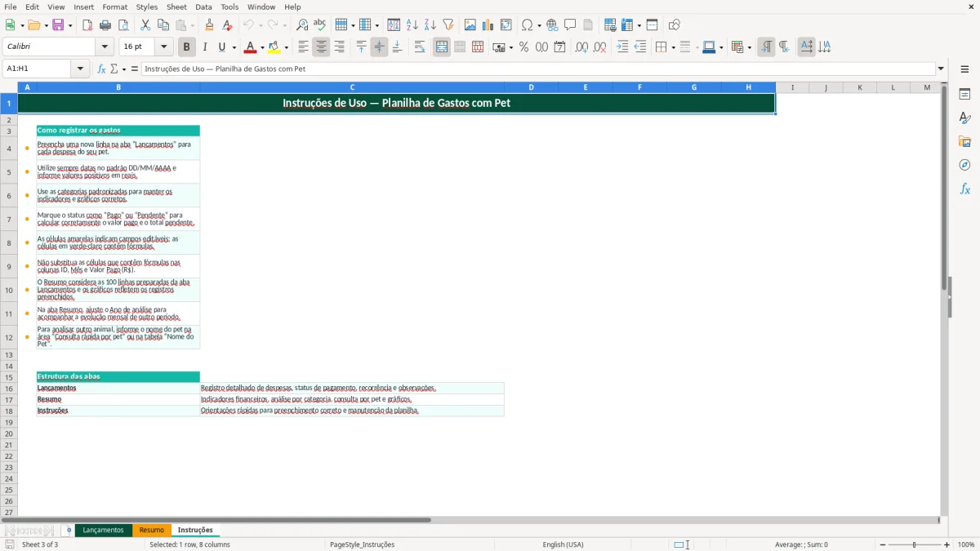The width and height of the screenshot is (980, 551).
Task: Format as percent
Action: tap(523, 47)
